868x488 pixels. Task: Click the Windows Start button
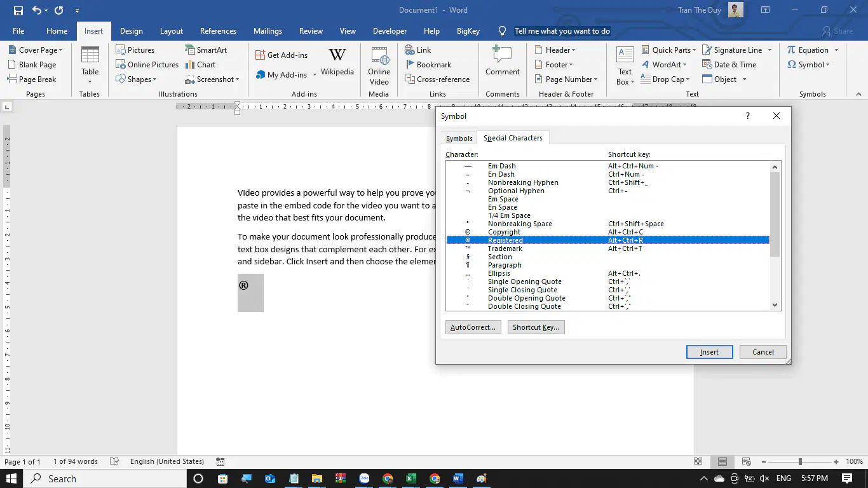(x=11, y=478)
